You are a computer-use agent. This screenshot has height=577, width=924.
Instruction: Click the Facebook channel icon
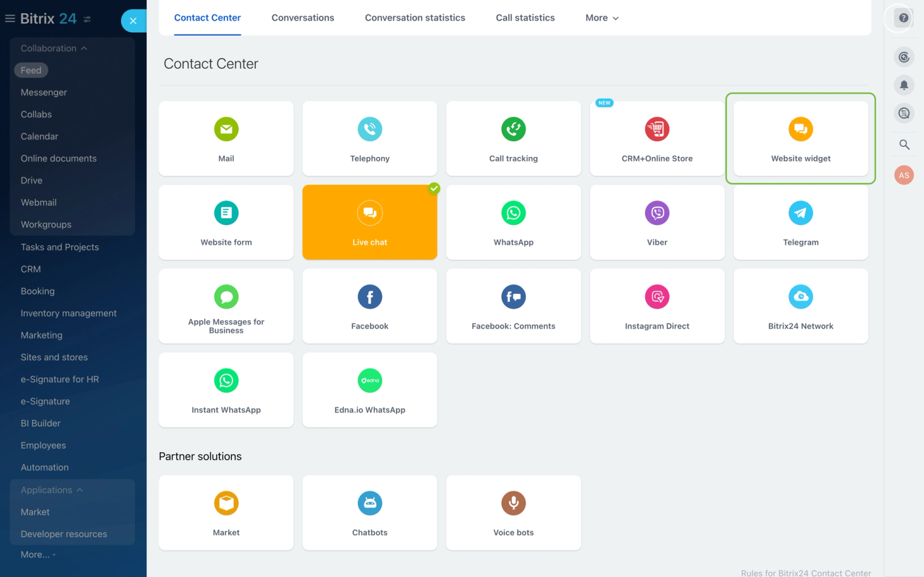370,297
